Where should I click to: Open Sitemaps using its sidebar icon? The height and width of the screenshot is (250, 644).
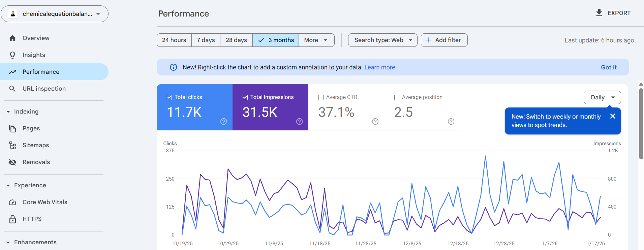pyautogui.click(x=12, y=145)
